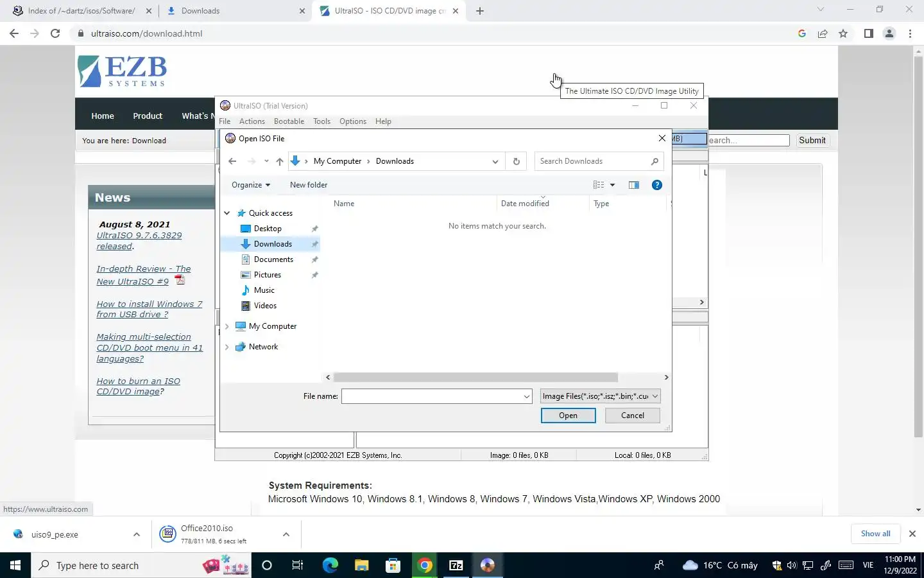This screenshot has height=578, width=924.
Task: Click the EZB Systems logo
Action: 122,71
